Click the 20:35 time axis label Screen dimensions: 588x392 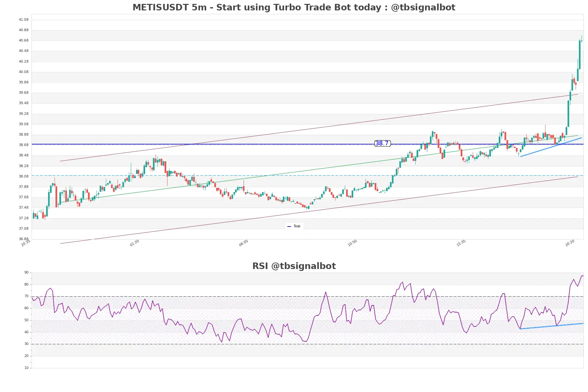pos(26,243)
